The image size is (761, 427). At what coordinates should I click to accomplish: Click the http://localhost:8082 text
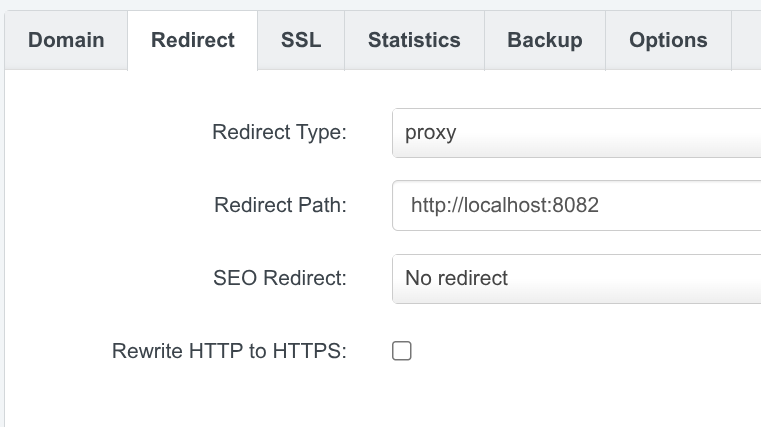504,206
